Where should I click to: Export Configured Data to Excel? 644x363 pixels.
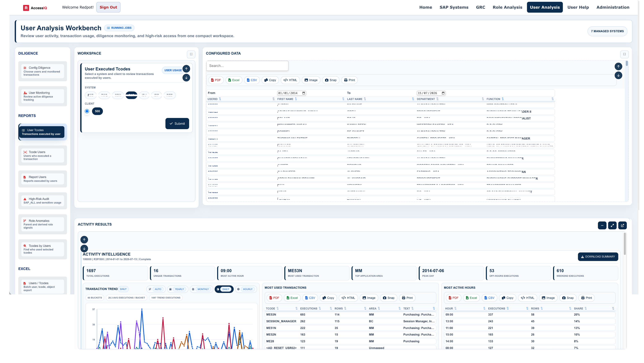(x=234, y=80)
